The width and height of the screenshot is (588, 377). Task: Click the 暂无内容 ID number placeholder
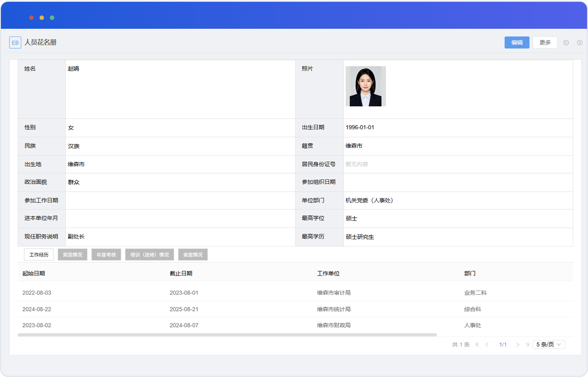click(x=356, y=164)
